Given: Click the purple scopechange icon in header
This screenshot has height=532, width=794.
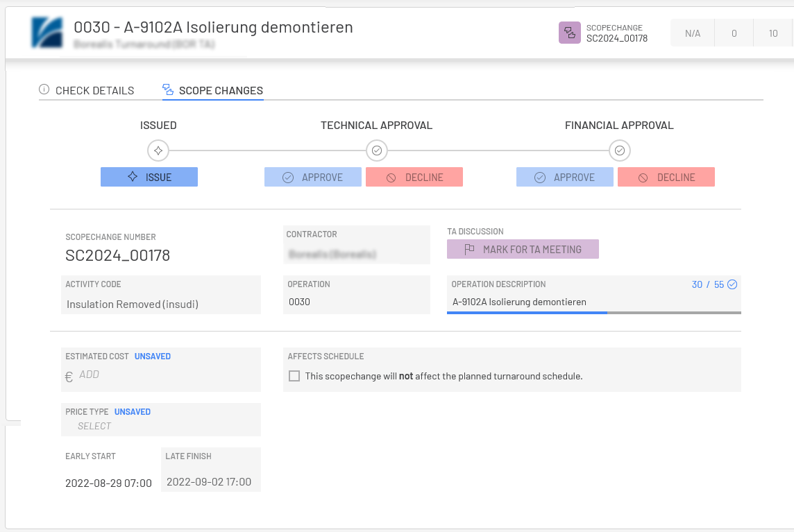Looking at the screenshot, I should [x=570, y=33].
